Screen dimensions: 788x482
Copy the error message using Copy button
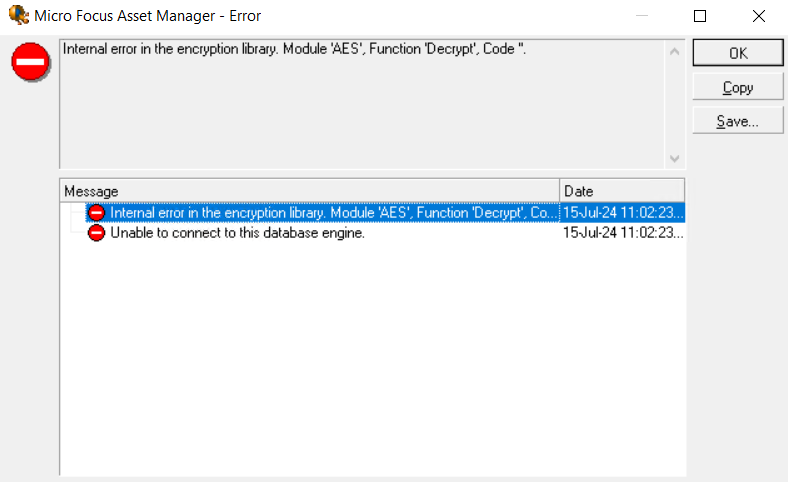point(737,88)
